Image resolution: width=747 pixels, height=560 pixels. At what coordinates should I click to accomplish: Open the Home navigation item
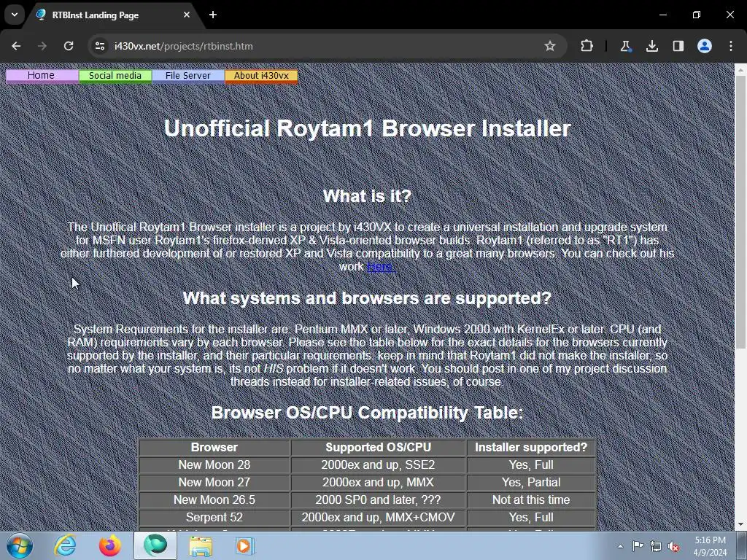pyautogui.click(x=42, y=76)
